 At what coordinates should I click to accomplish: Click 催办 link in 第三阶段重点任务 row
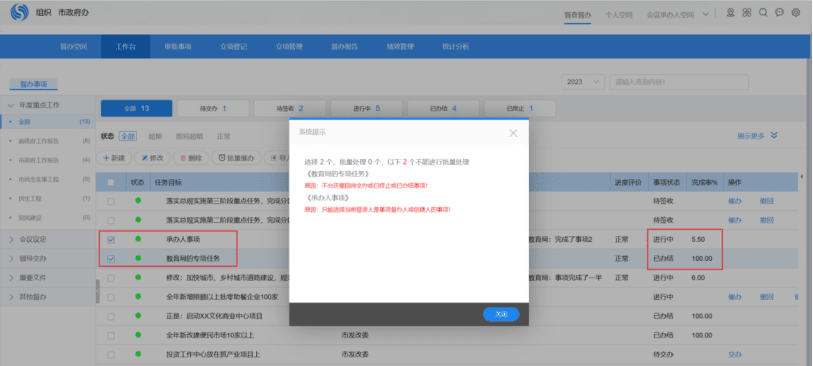click(x=735, y=201)
